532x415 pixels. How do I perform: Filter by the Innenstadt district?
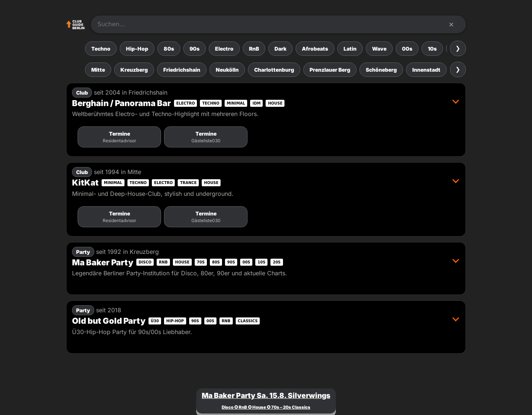[x=426, y=70]
